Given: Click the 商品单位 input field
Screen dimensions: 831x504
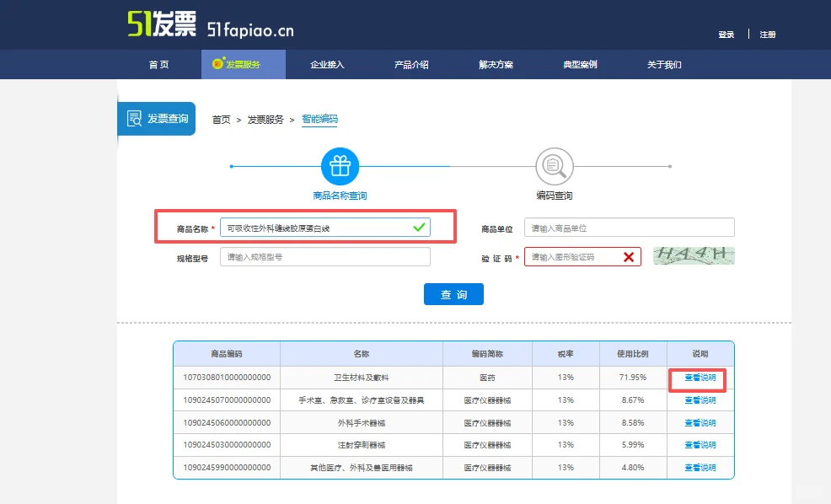Looking at the screenshot, I should [629, 227].
